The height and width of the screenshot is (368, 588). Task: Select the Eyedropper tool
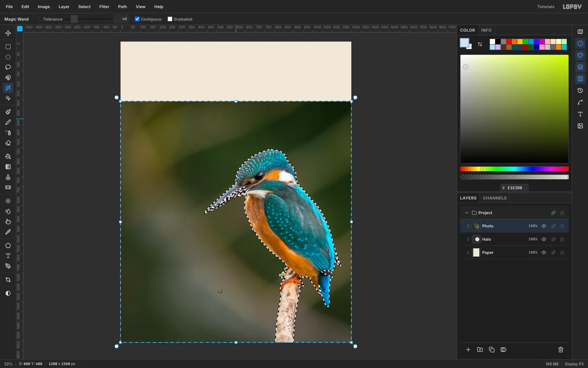(8, 232)
